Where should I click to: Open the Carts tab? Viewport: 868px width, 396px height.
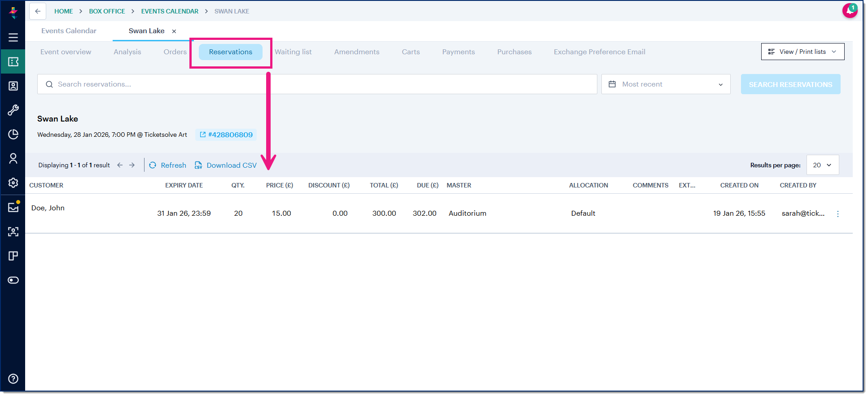(411, 52)
